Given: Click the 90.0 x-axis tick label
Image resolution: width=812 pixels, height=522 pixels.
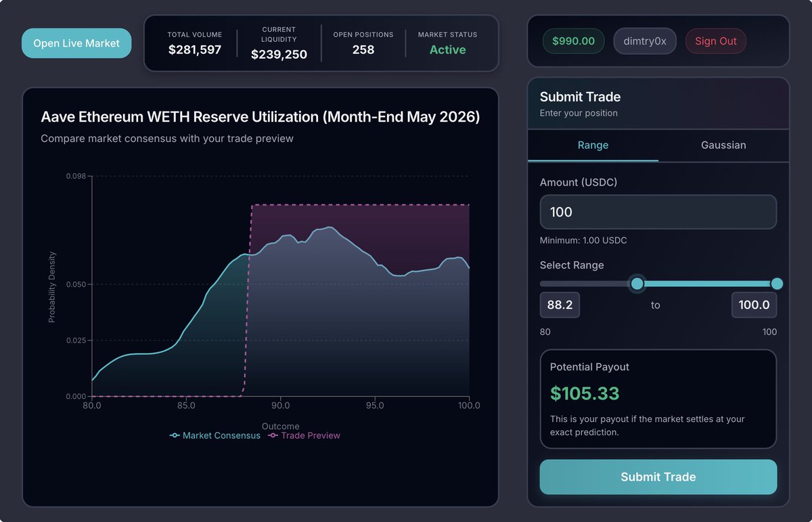Looking at the screenshot, I should point(280,406).
